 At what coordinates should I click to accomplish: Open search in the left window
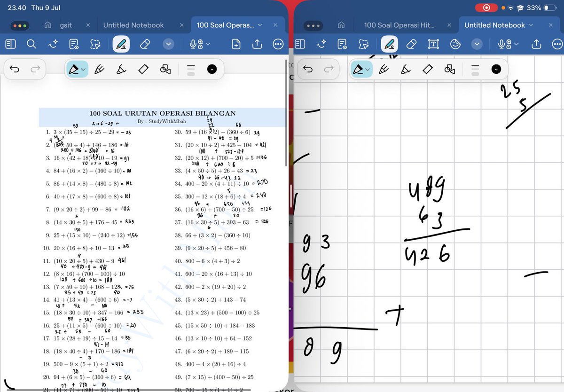coord(31,44)
